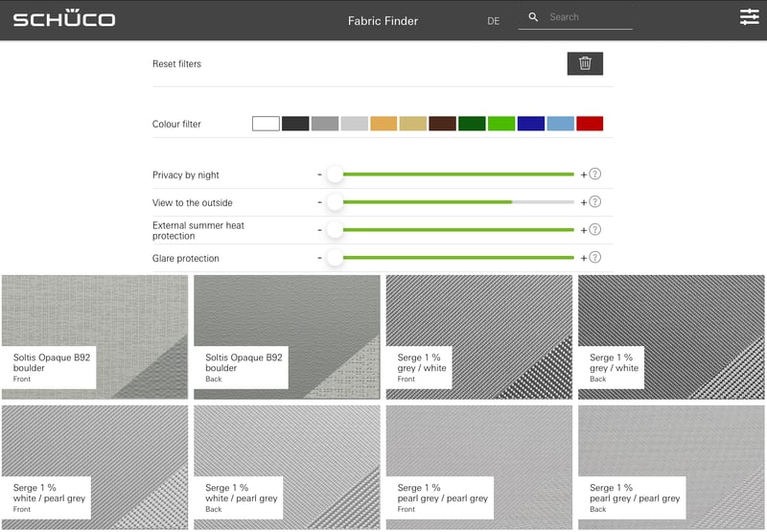The height and width of the screenshot is (532, 767).
Task: Click the View to the outside slider handle
Action: pyautogui.click(x=335, y=202)
